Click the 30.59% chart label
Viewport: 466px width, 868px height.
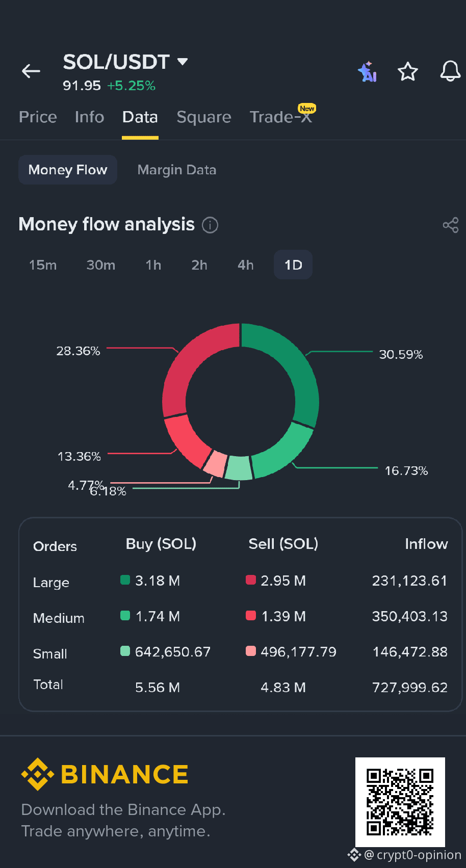(401, 354)
